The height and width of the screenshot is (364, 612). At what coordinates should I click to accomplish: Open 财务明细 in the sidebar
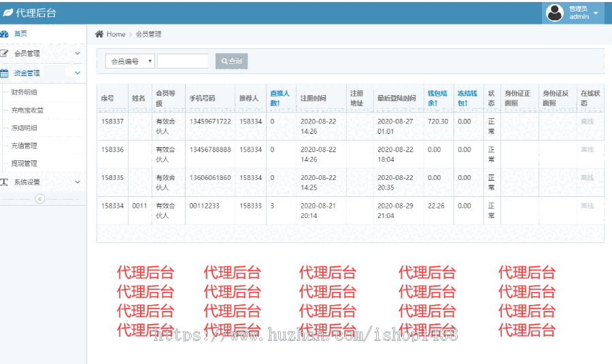[24, 92]
